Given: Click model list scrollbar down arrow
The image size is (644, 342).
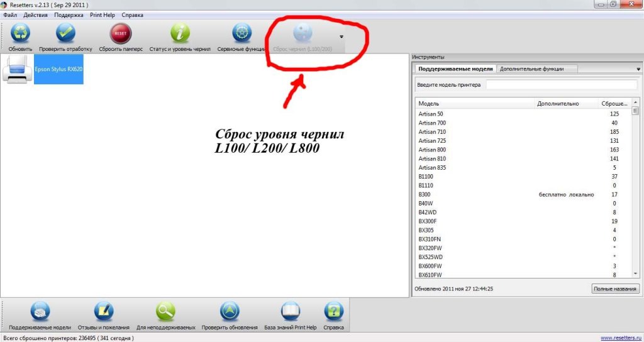Looking at the screenshot, I should pyautogui.click(x=635, y=273).
